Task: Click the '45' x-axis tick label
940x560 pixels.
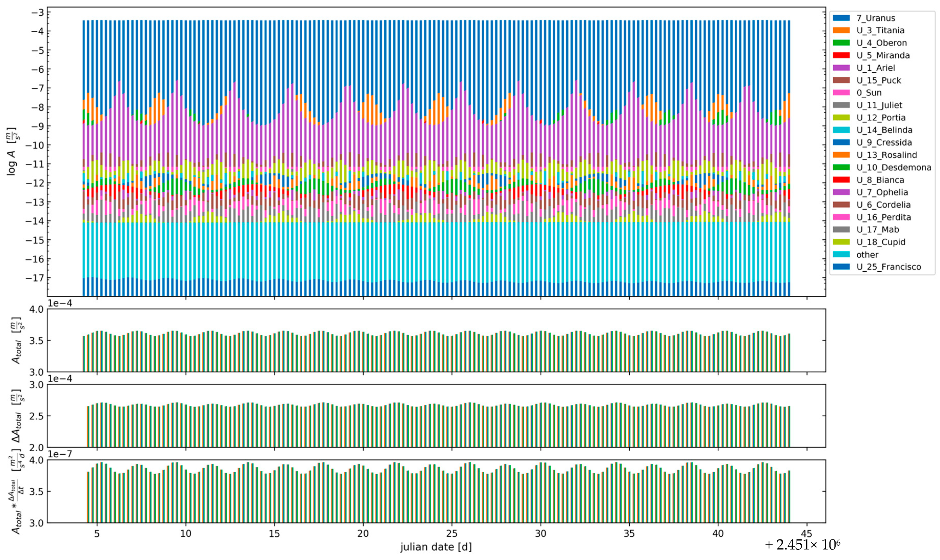Action: 807,533
